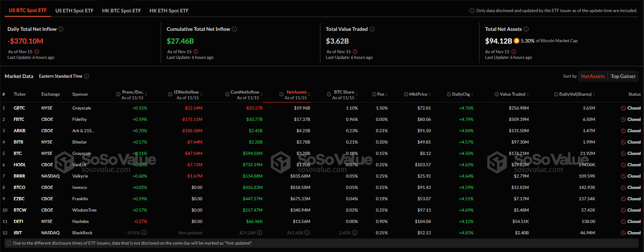Image resolution: width=644 pixels, height=252 pixels.
Task: Click the EZBC ticker symbol
Action: 19,199
